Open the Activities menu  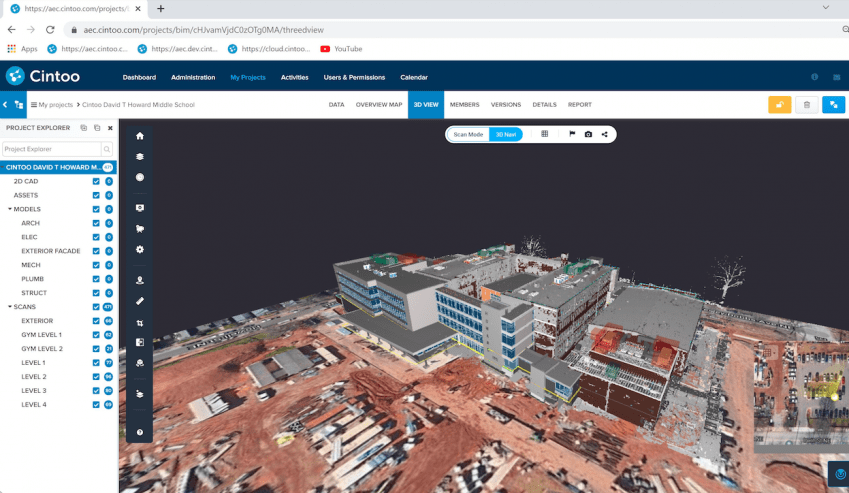[x=294, y=77]
